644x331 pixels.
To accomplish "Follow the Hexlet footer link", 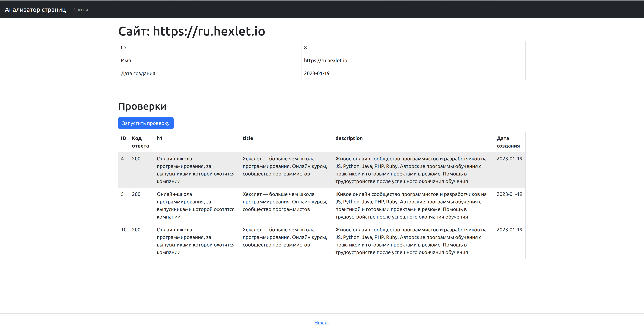I will coord(321,322).
